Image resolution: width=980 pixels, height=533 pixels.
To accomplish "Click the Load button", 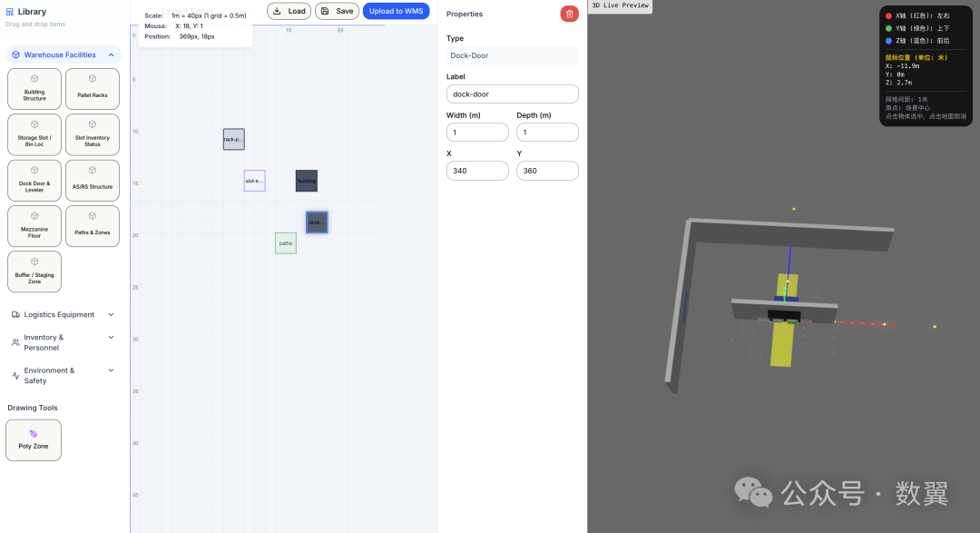I will click(x=289, y=11).
